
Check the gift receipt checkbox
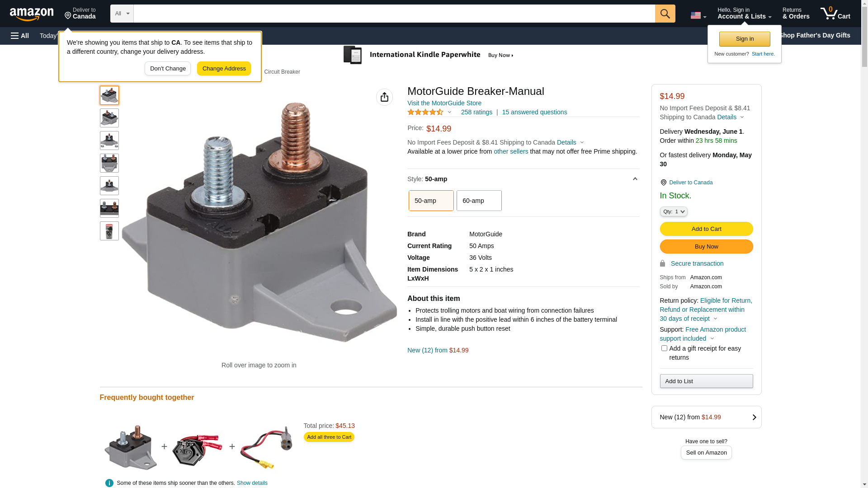664,348
